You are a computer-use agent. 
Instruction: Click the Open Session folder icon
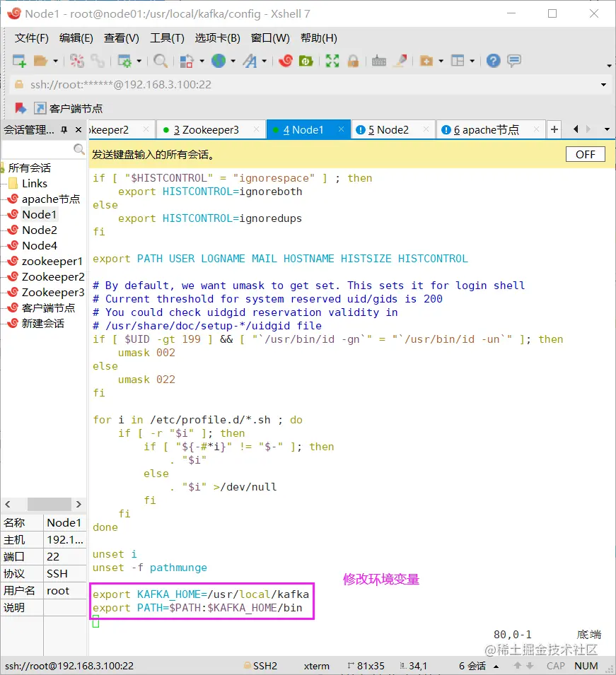[40, 61]
